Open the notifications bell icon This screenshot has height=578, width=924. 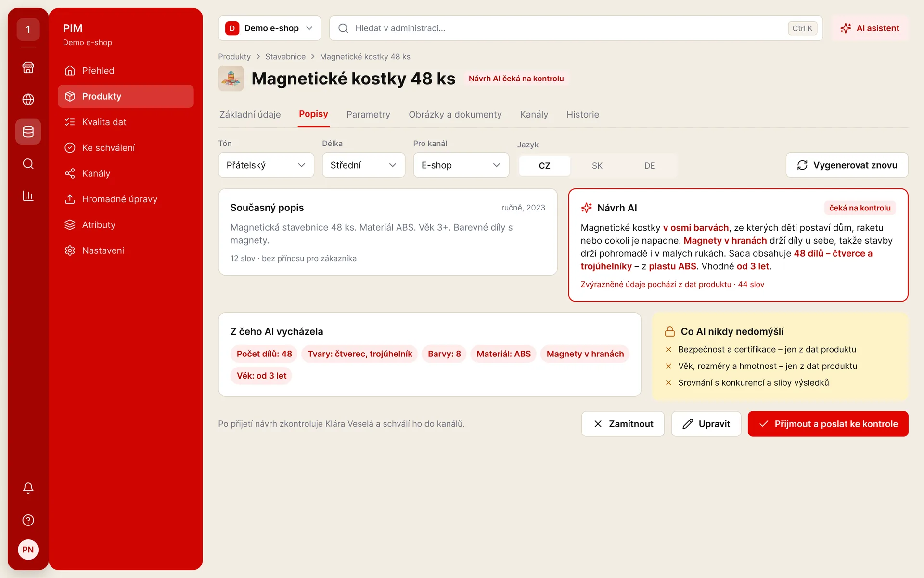tap(28, 488)
